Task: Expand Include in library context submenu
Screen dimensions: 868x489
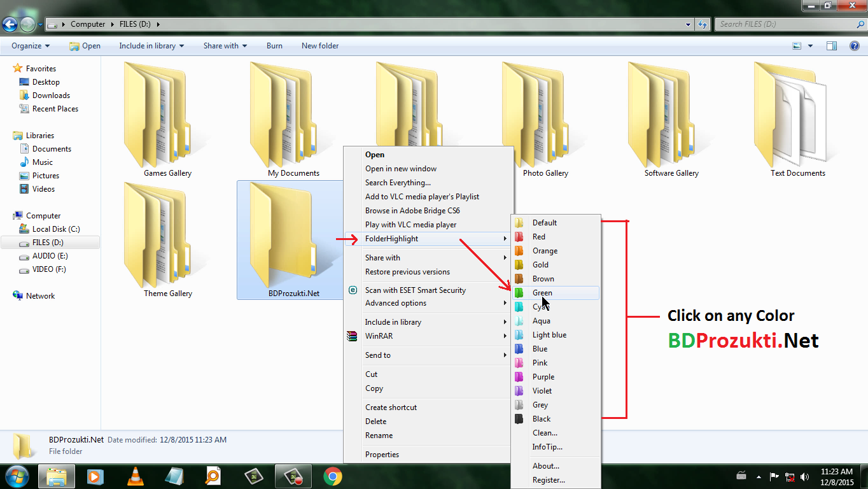Action: pos(428,322)
